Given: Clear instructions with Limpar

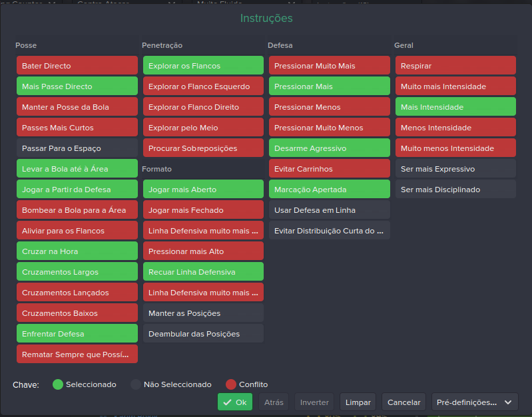Looking at the screenshot, I should [358, 402].
